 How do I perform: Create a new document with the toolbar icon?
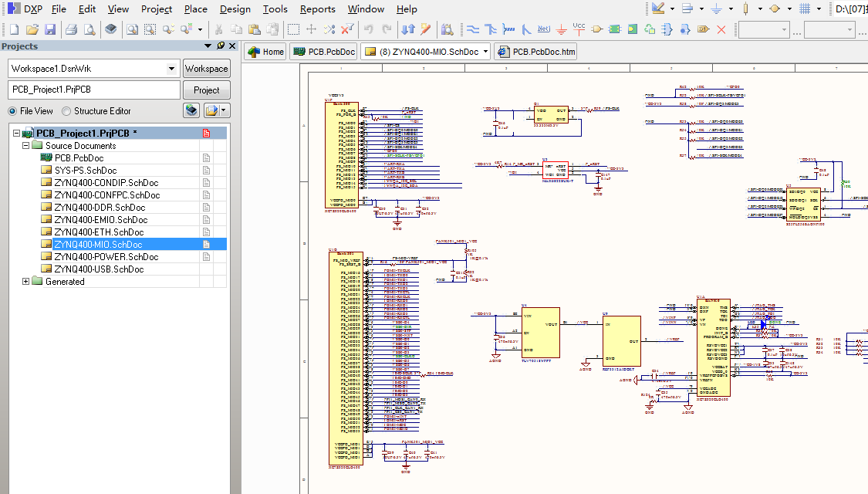pos(15,29)
